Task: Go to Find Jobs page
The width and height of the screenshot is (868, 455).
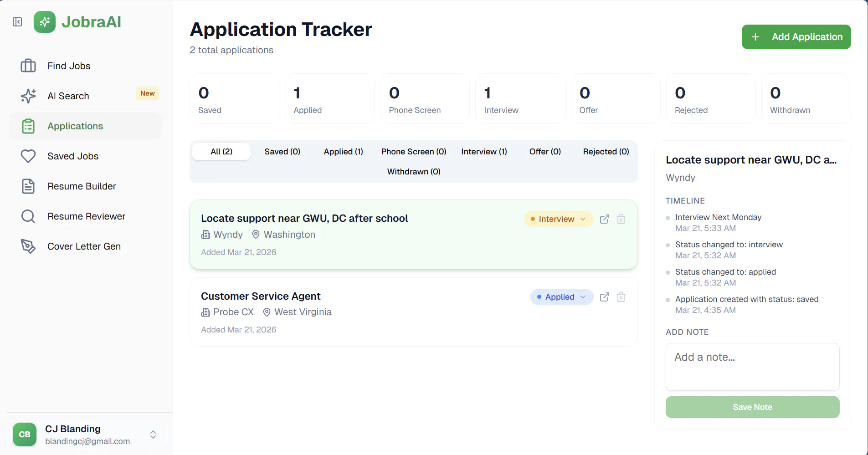Action: [x=86, y=66]
